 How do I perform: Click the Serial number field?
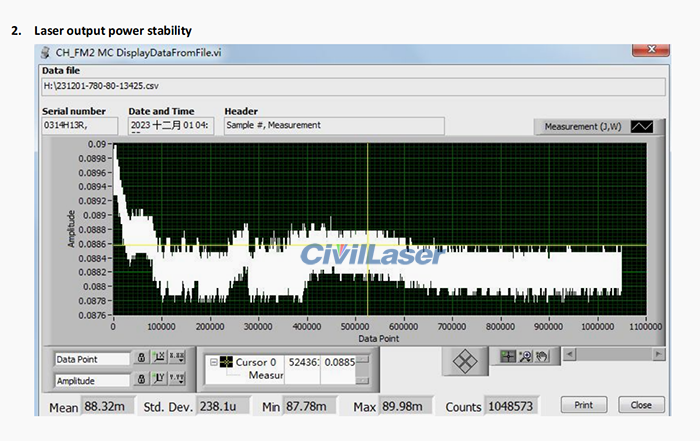tap(80, 125)
